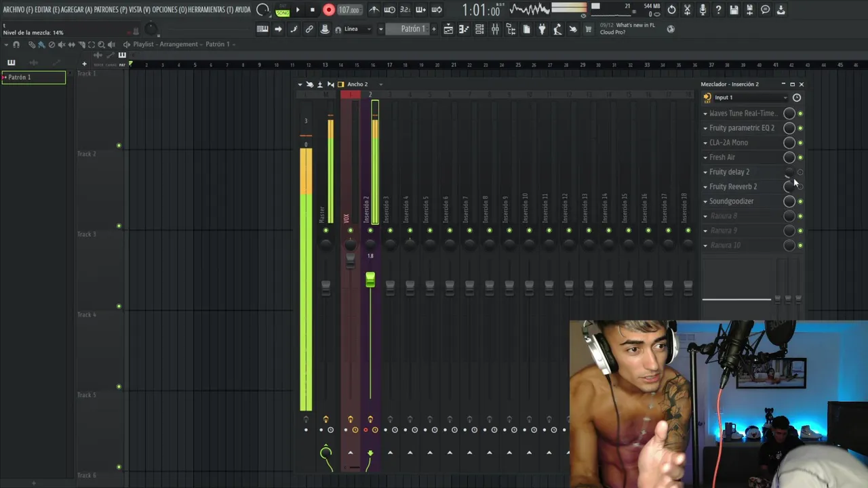This screenshot has width=868, height=488.
Task: Expand the Waves Tune Real-Time slot arrow
Action: tap(705, 114)
